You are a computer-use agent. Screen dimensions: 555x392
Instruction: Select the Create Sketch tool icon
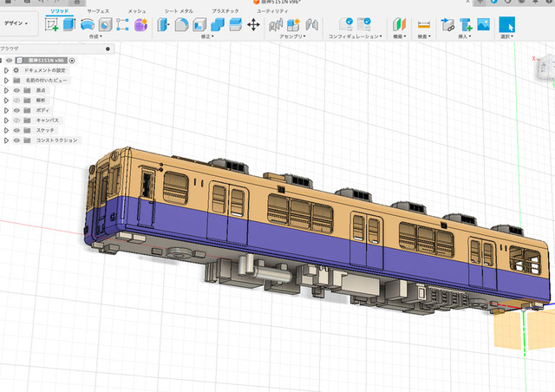(52, 25)
